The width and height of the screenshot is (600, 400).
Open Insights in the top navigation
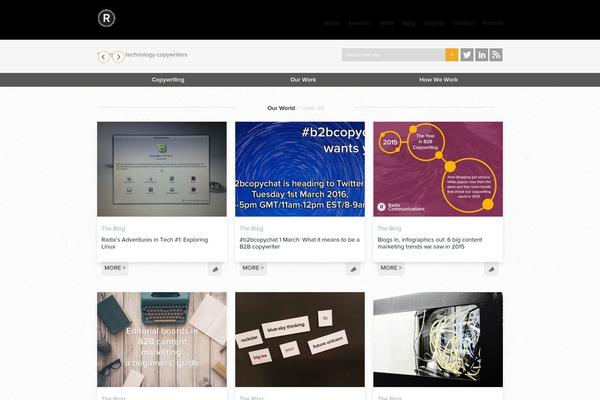pyautogui.click(x=434, y=23)
